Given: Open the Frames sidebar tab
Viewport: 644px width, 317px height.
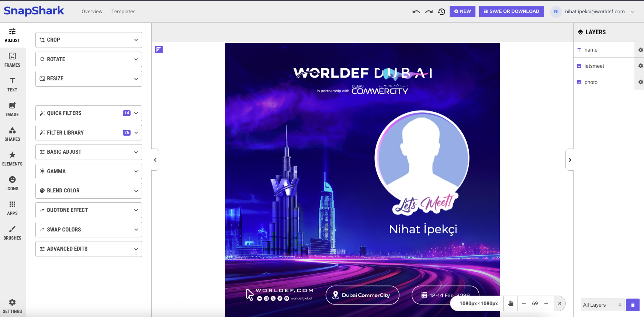Looking at the screenshot, I should (x=13, y=60).
